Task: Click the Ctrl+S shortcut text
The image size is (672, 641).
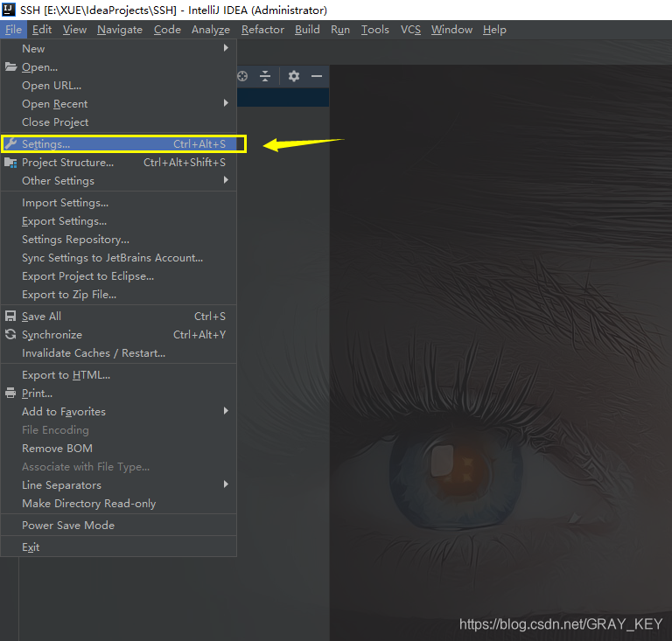Action: [x=210, y=316]
